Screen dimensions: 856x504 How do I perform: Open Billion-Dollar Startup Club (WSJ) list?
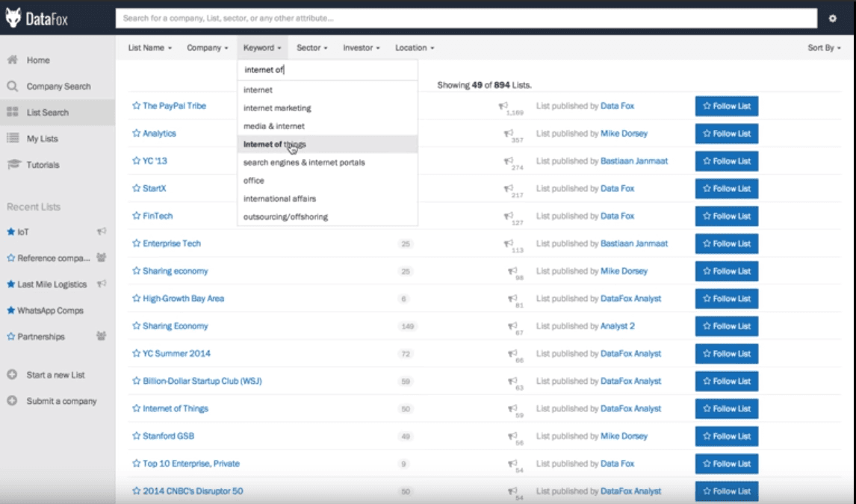(x=202, y=381)
